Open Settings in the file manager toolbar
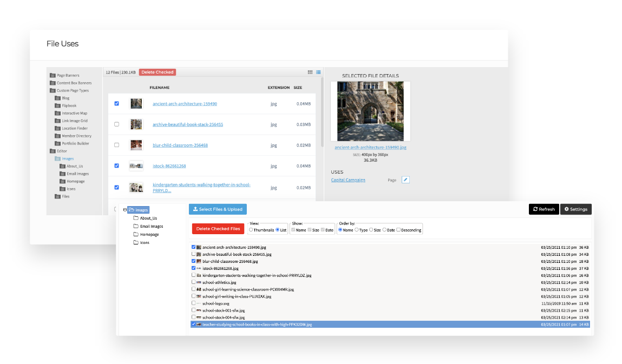This screenshot has height=364, width=622. pyautogui.click(x=575, y=209)
